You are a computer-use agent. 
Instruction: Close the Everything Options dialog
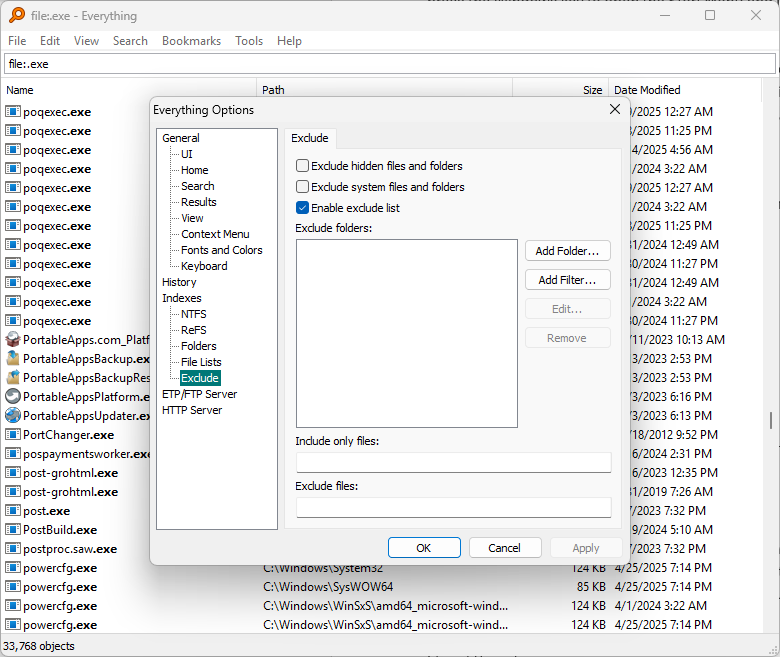(x=615, y=109)
